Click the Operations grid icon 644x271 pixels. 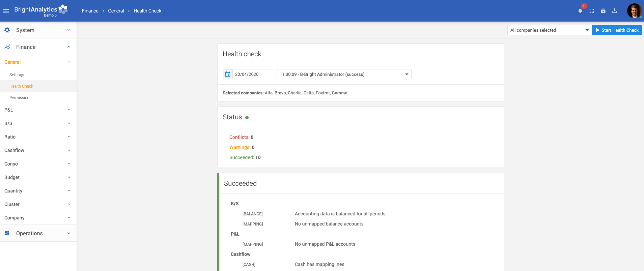7,233
